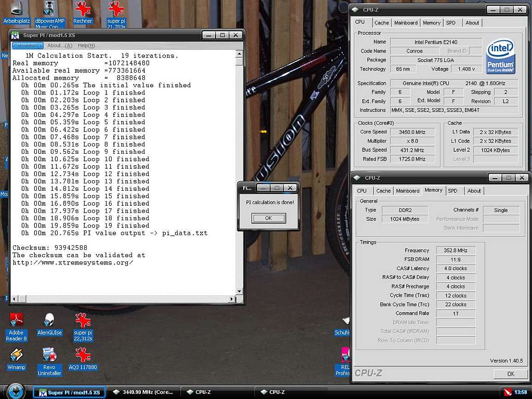Open About tab in top CPU-Z window
This screenshot has height=399, width=532.
tap(472, 23)
